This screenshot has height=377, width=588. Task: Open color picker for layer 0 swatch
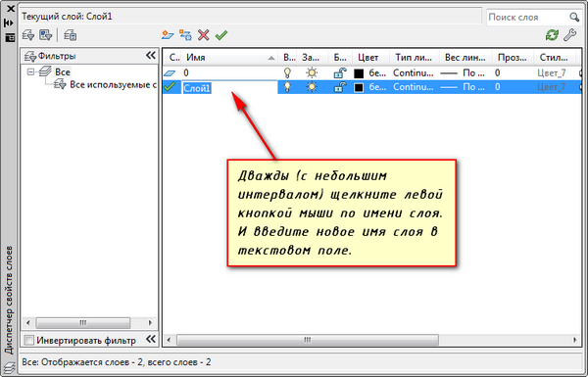[359, 73]
